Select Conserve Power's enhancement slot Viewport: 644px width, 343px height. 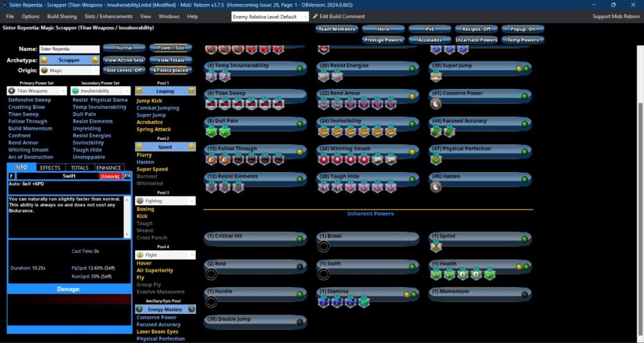click(436, 103)
